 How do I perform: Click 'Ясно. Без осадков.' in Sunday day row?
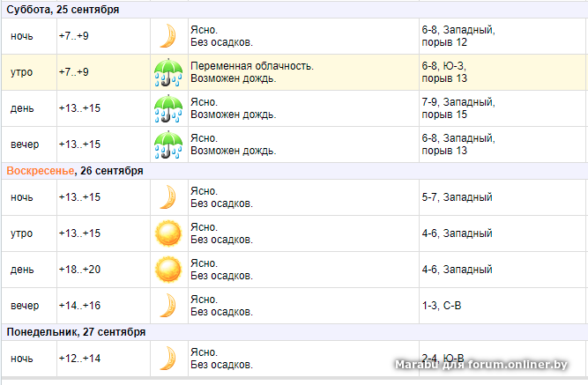coord(221,270)
